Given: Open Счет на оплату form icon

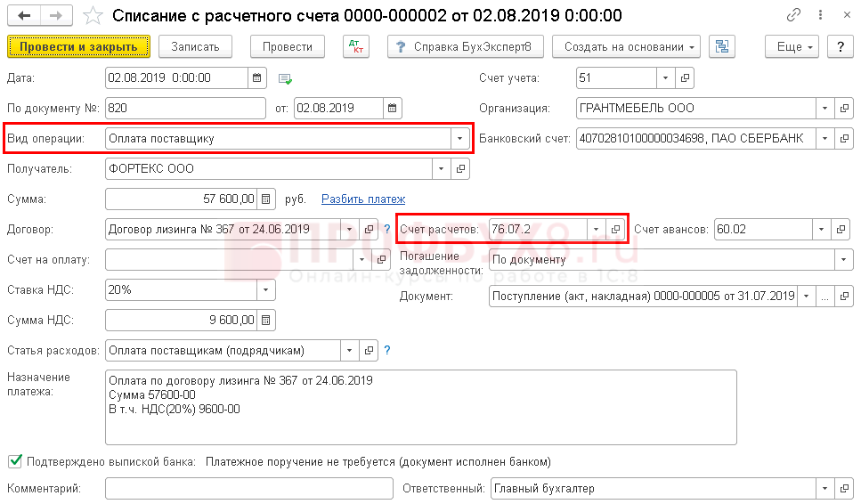Looking at the screenshot, I should click(380, 259).
